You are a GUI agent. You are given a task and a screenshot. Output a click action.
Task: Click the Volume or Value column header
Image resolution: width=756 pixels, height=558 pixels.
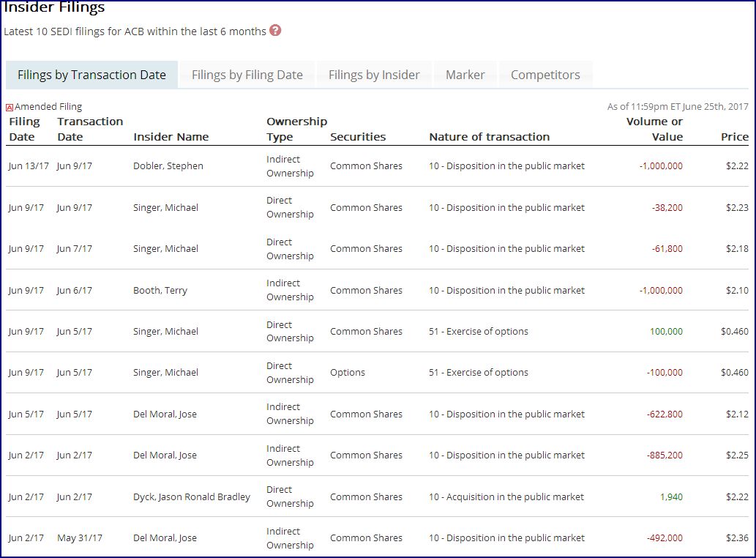(x=654, y=129)
